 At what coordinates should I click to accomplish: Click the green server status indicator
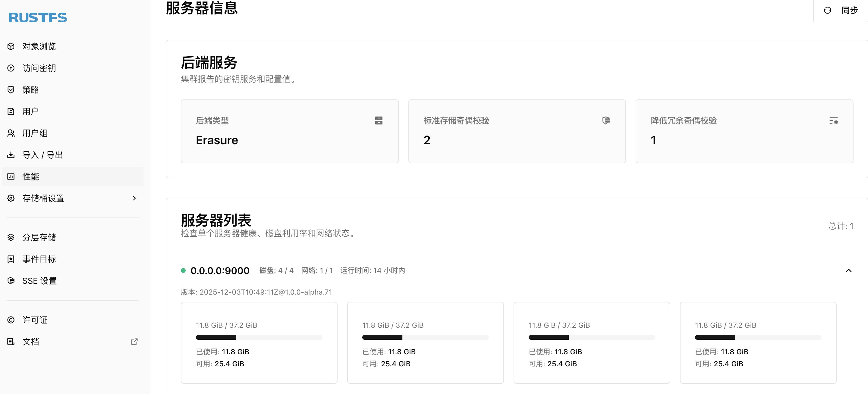pos(183,270)
